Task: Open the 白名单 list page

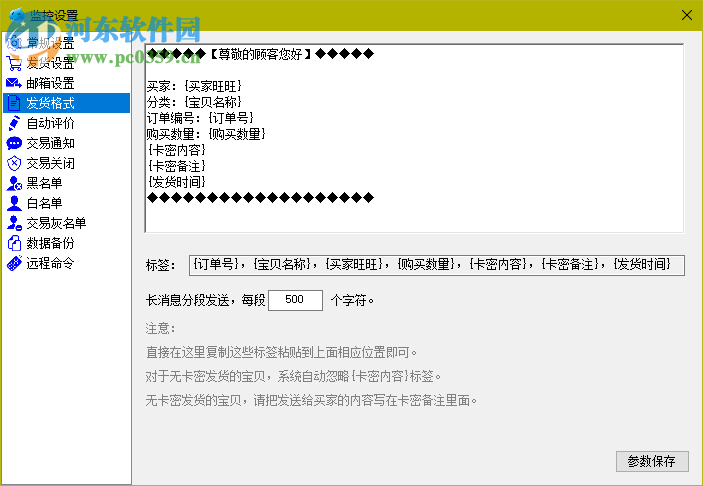Action: (66, 203)
